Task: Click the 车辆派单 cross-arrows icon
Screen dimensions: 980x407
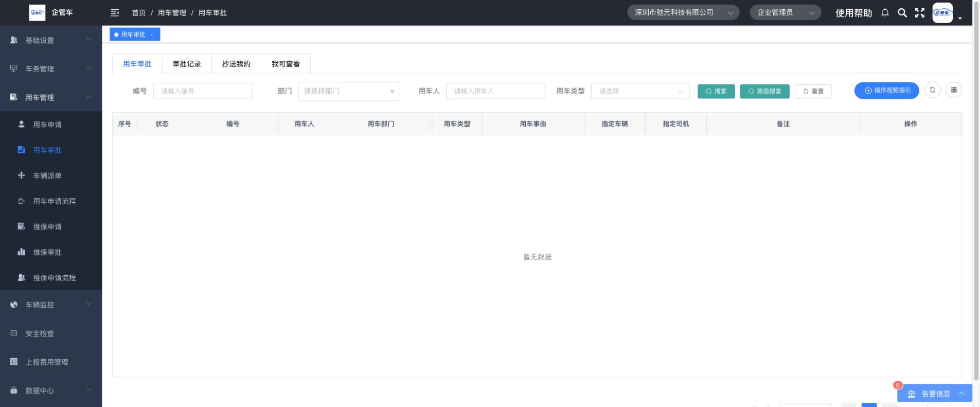Action: coord(21,175)
